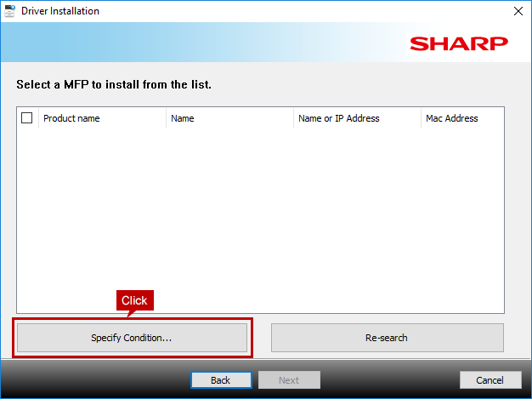This screenshot has height=399, width=532.
Task: Cancel the driver installation
Action: tap(490, 380)
